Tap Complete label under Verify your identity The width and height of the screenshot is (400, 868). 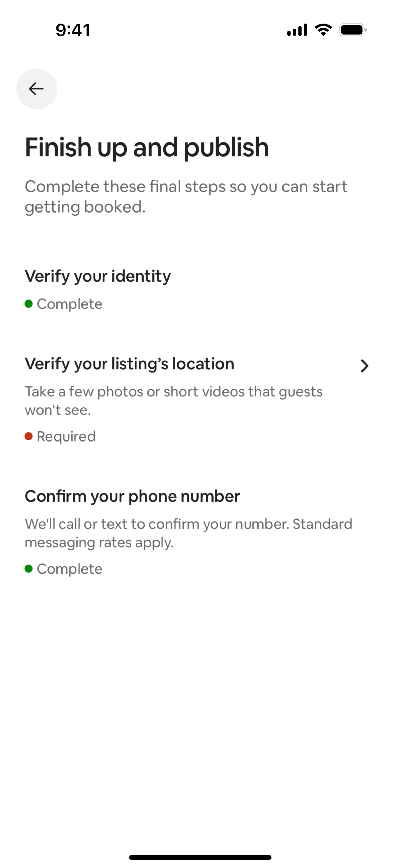(70, 304)
